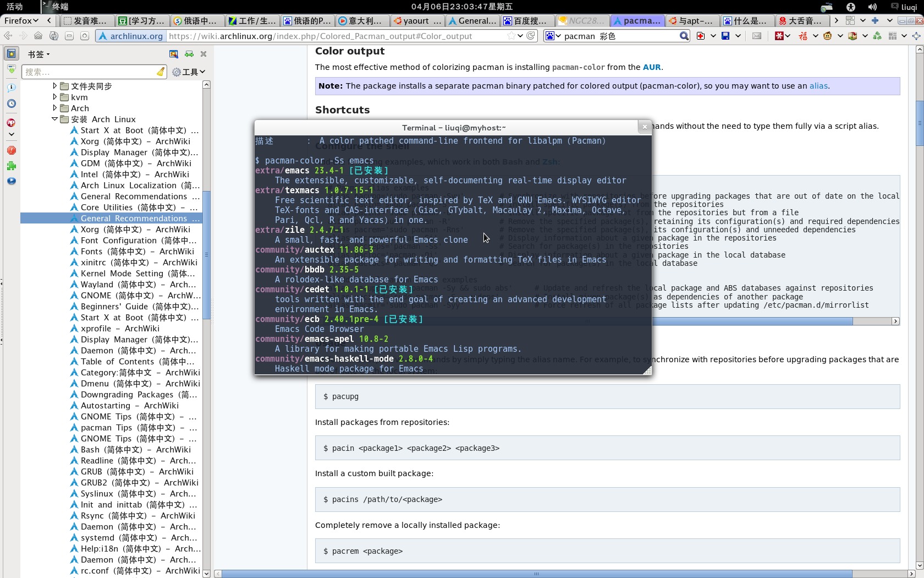The width and height of the screenshot is (924, 578).
Task: Click the broom icon in bookmarks search field
Action: click(161, 72)
